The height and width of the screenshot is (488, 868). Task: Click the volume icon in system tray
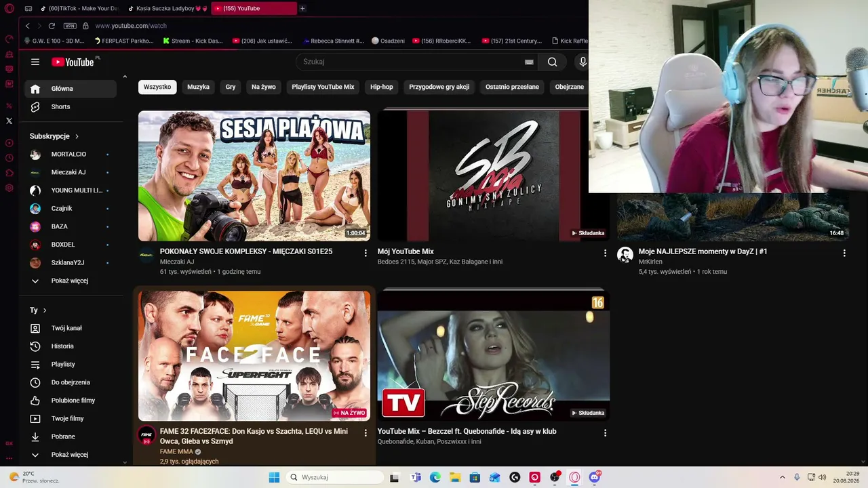(823, 477)
